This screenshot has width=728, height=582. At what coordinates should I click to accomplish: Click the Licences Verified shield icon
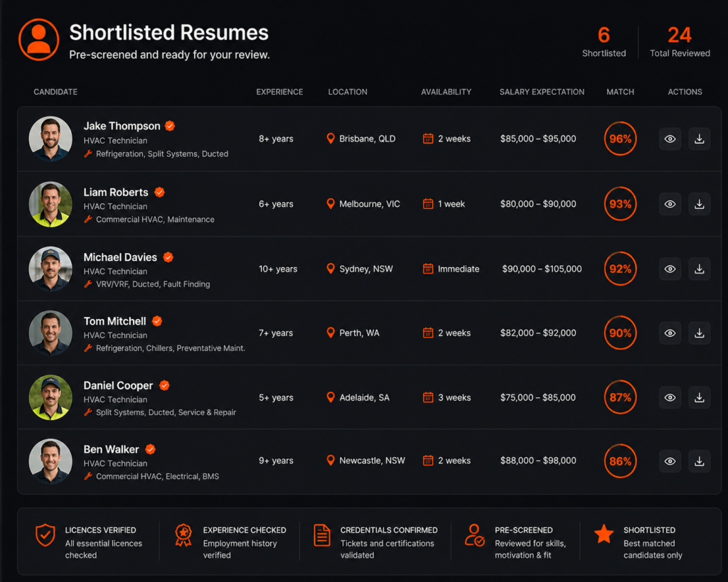point(45,535)
